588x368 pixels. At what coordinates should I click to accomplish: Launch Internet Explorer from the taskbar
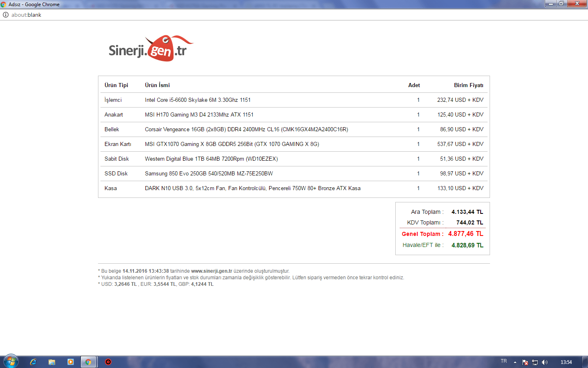tap(33, 362)
